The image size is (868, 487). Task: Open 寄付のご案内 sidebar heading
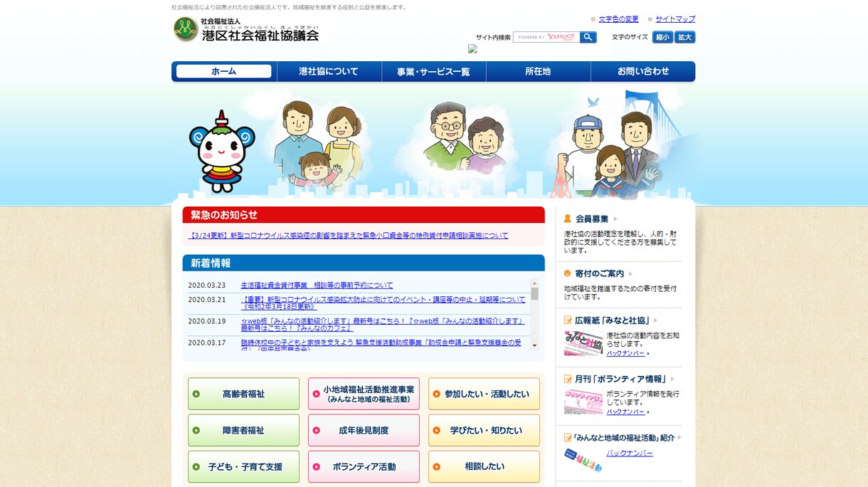click(600, 274)
